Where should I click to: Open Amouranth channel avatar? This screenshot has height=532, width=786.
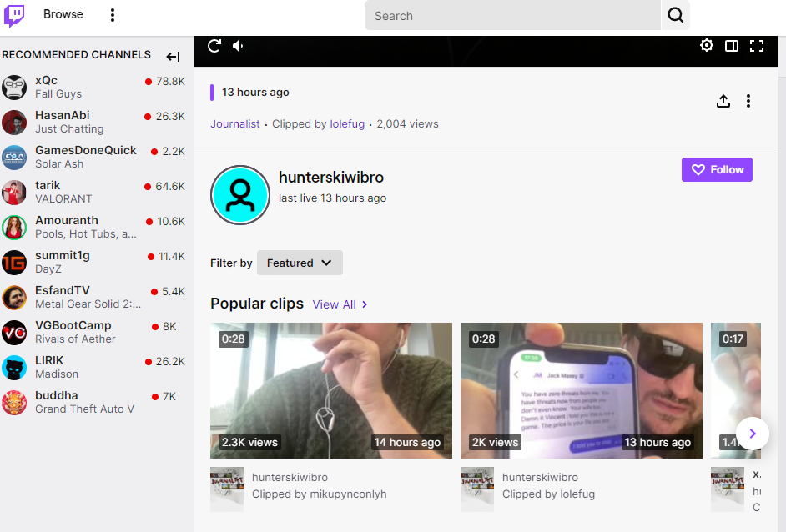coord(14,228)
